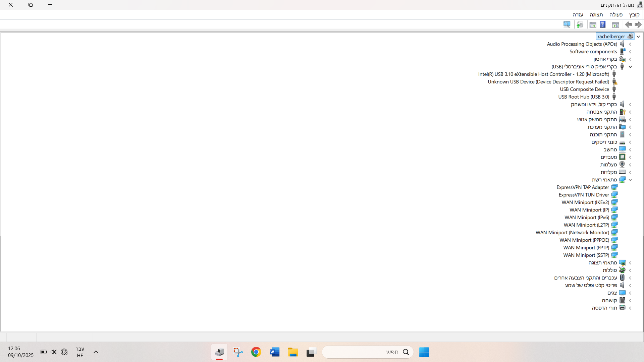Screen dimensions: 644x362
Task: Click the blue Help question mark icon
Action: (603, 25)
